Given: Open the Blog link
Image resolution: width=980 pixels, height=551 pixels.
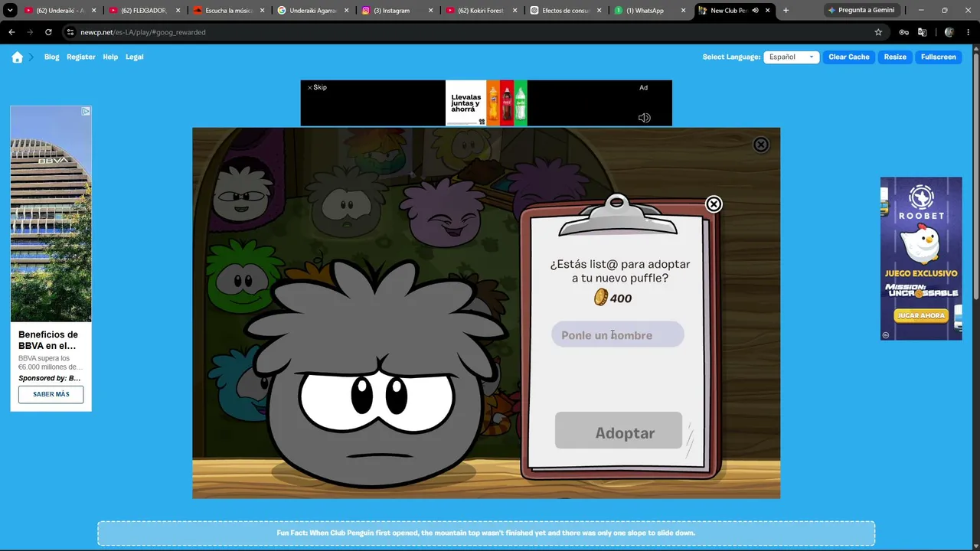Looking at the screenshot, I should (x=51, y=57).
